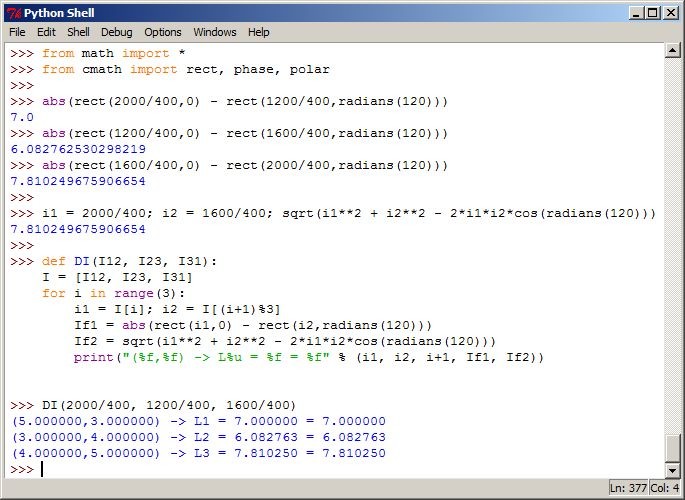Viewport: 685px width, 500px height.
Task: Open the Debug menu
Action: [116, 32]
